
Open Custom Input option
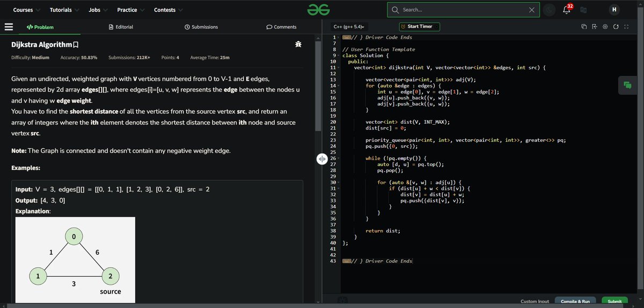coord(535,302)
